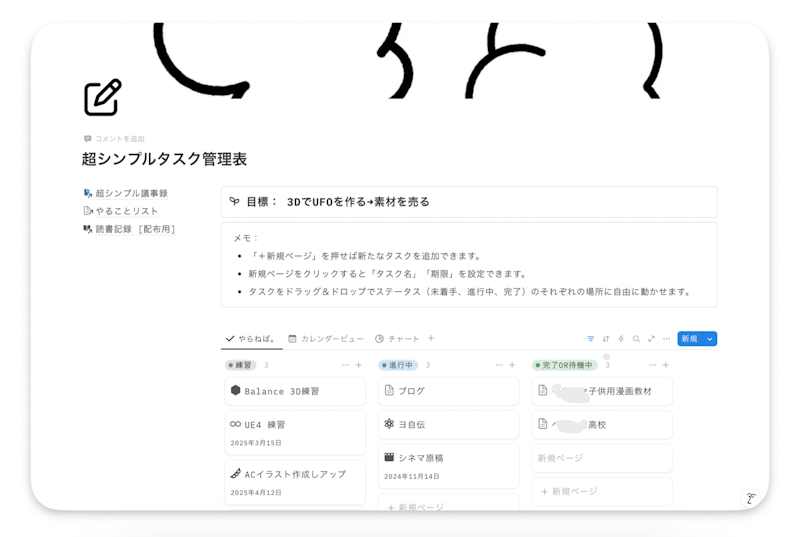Viewport: 800px width, 537px height.
Task: Add a card to 完了OR待機中 column with plus
Action: pos(666,365)
